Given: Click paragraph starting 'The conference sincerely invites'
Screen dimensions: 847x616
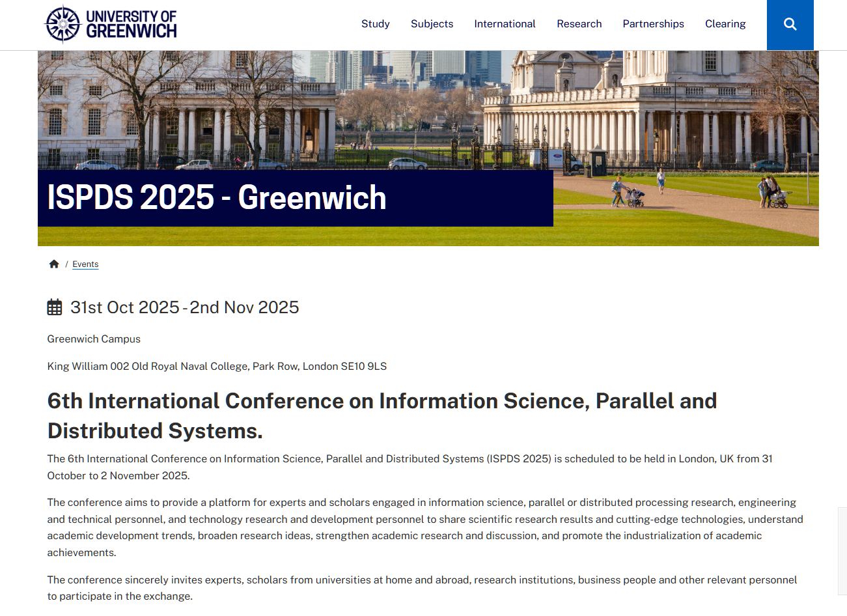Looking at the screenshot, I should pos(422,588).
